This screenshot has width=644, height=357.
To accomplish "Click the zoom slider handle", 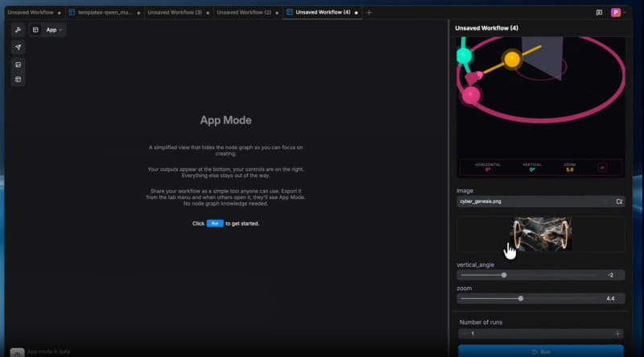I will pos(520,299).
